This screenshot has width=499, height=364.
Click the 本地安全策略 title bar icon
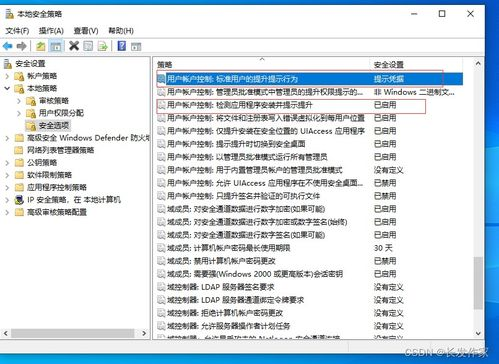9,14
